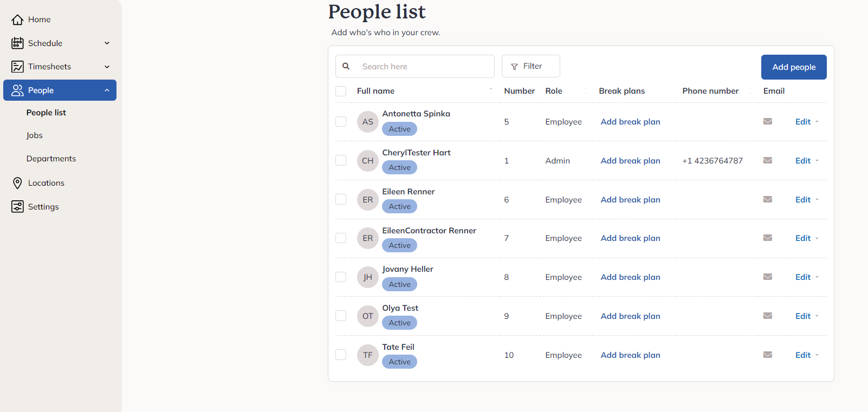The height and width of the screenshot is (412, 868).
Task: Edit the EileenContractor Renner record
Action: pyautogui.click(x=803, y=238)
